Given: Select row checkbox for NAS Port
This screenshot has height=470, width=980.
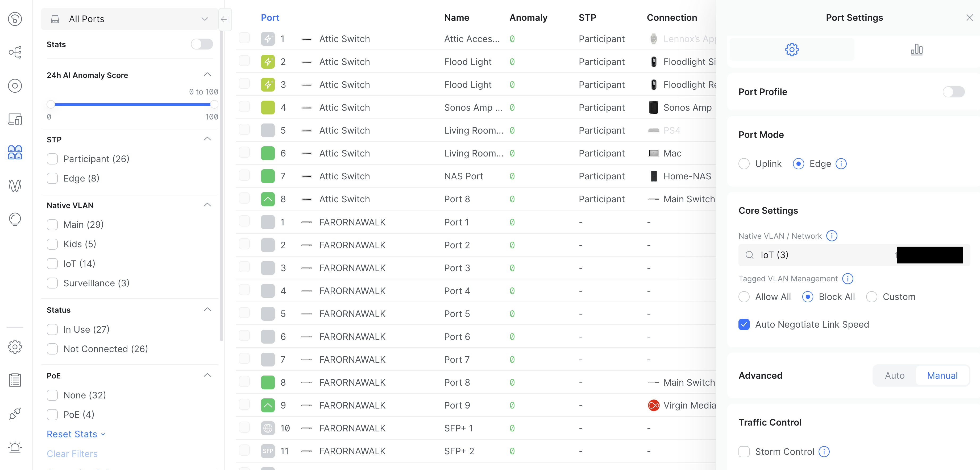Looking at the screenshot, I should click(x=244, y=175).
